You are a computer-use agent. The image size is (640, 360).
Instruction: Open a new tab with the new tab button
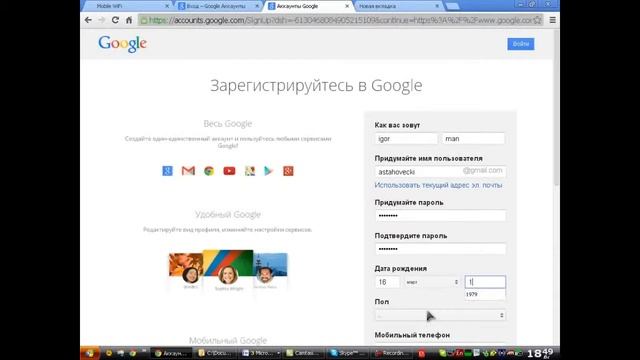pos(452,6)
